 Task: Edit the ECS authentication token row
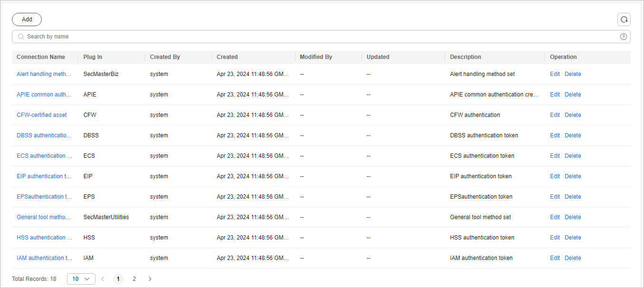tap(555, 156)
